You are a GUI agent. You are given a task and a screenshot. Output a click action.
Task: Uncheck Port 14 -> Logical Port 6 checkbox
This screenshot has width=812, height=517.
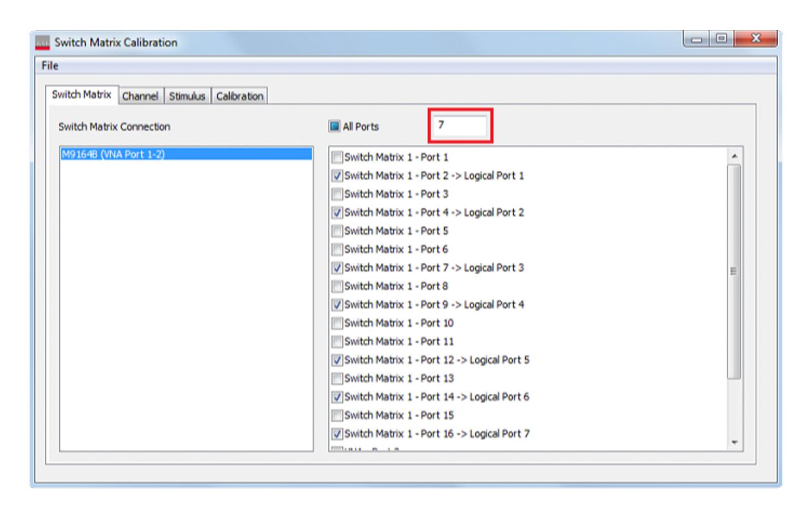(x=337, y=397)
